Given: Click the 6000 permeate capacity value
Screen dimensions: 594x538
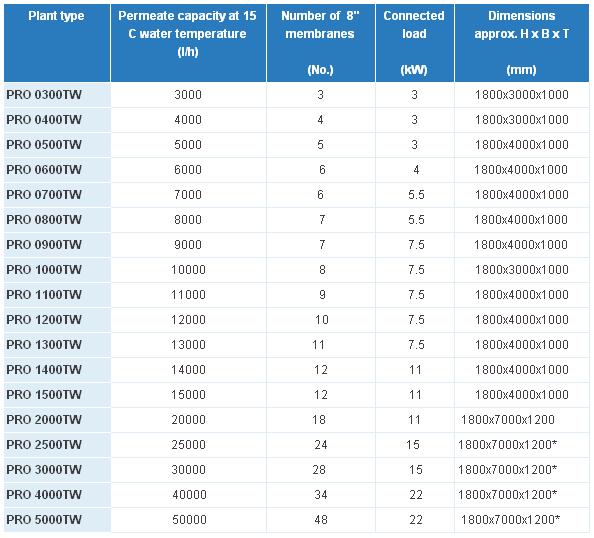Looking at the screenshot, I should tap(188, 170).
